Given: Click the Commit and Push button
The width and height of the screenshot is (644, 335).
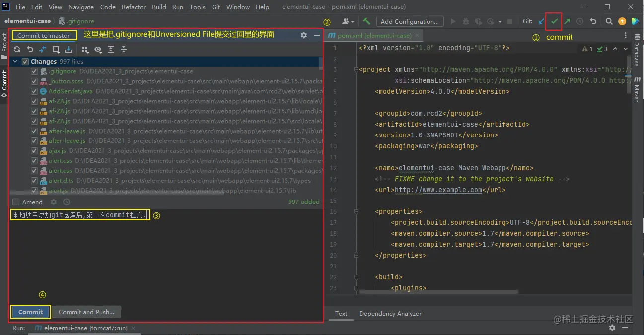Looking at the screenshot, I should pyautogui.click(x=86, y=312).
